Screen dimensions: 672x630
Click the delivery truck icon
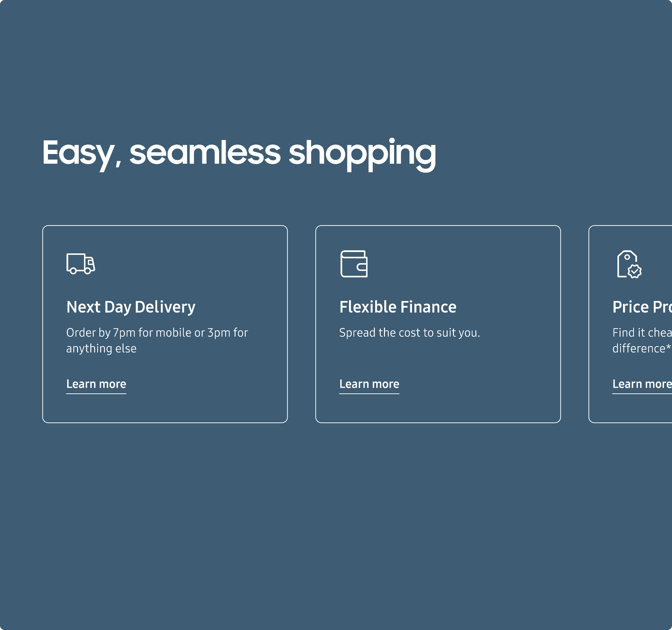pyautogui.click(x=81, y=264)
